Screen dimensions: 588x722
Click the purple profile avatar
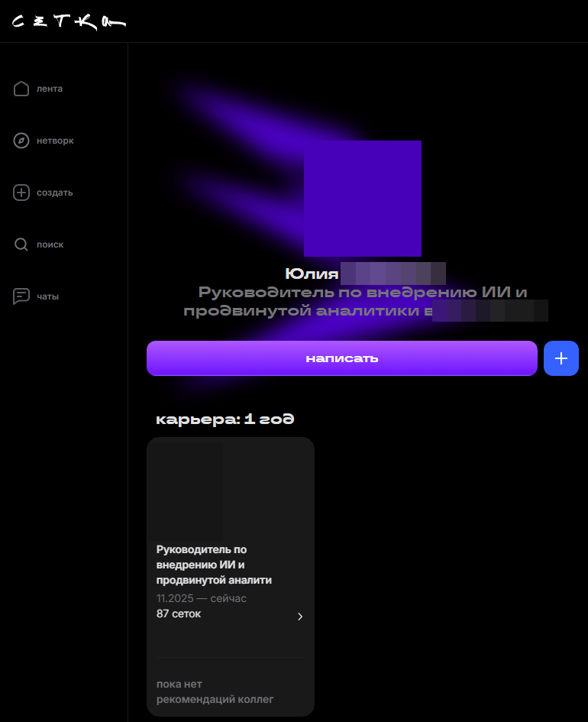pos(363,199)
